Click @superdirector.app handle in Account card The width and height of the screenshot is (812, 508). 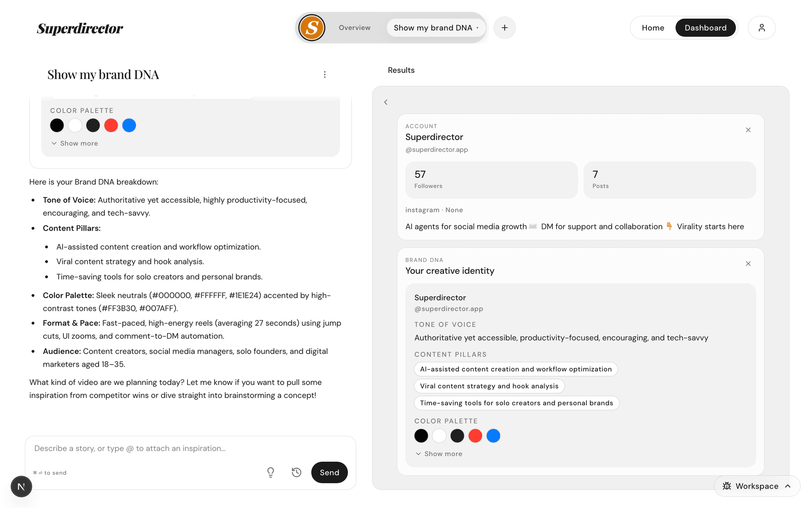coord(437,150)
